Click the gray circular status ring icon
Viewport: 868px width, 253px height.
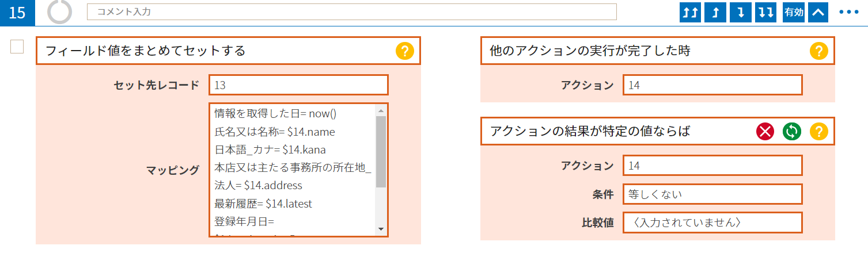coord(60,11)
